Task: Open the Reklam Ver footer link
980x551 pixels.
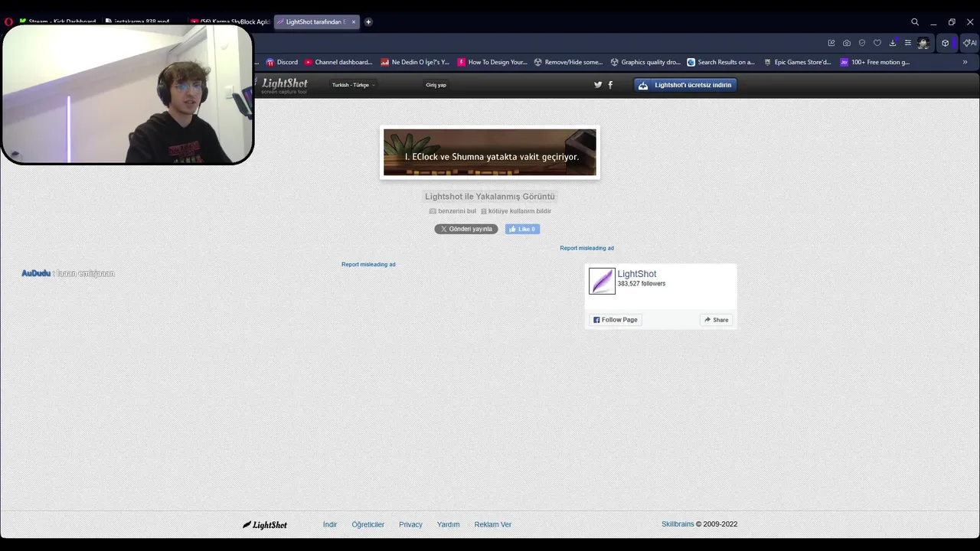Action: coord(492,524)
